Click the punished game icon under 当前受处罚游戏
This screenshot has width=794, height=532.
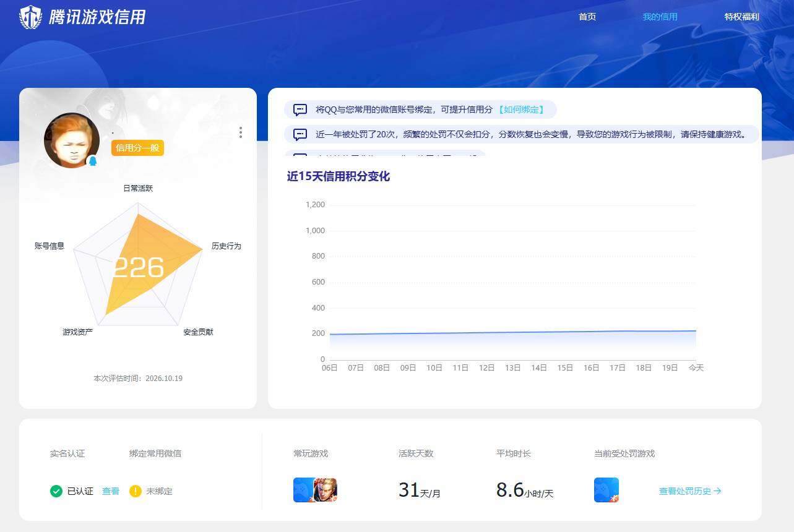[x=606, y=490]
